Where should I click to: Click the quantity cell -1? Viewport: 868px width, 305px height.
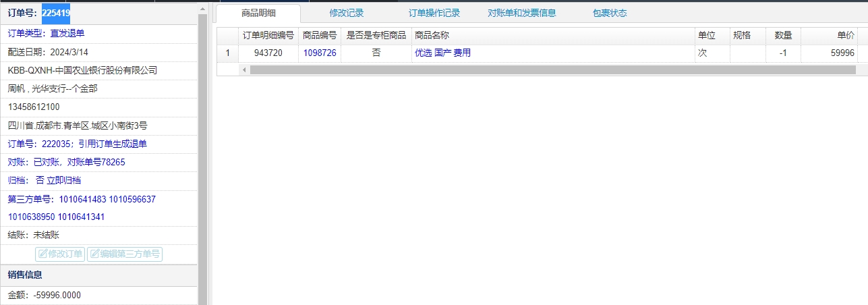[782, 53]
